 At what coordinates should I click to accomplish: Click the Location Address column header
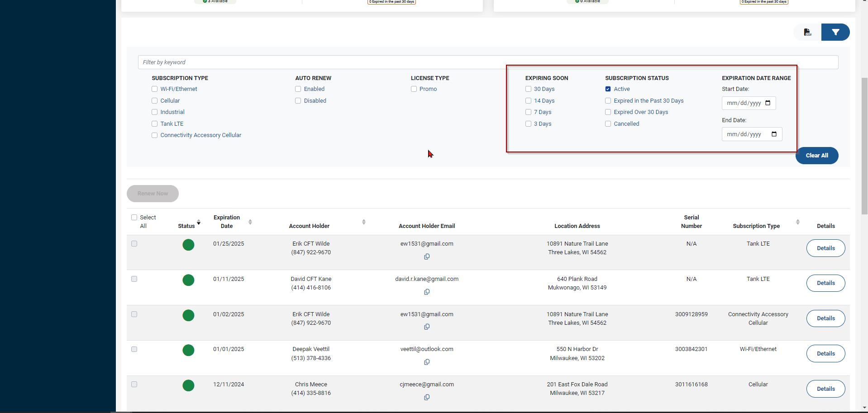coord(577,226)
